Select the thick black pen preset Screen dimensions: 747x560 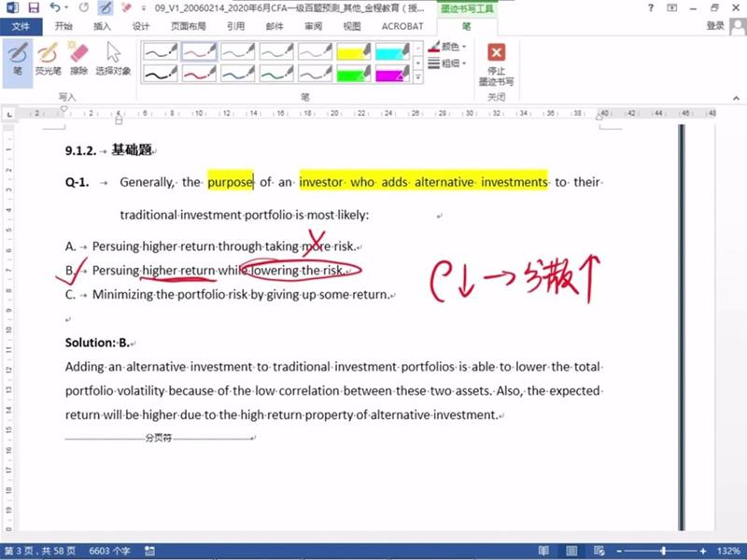coord(161,74)
